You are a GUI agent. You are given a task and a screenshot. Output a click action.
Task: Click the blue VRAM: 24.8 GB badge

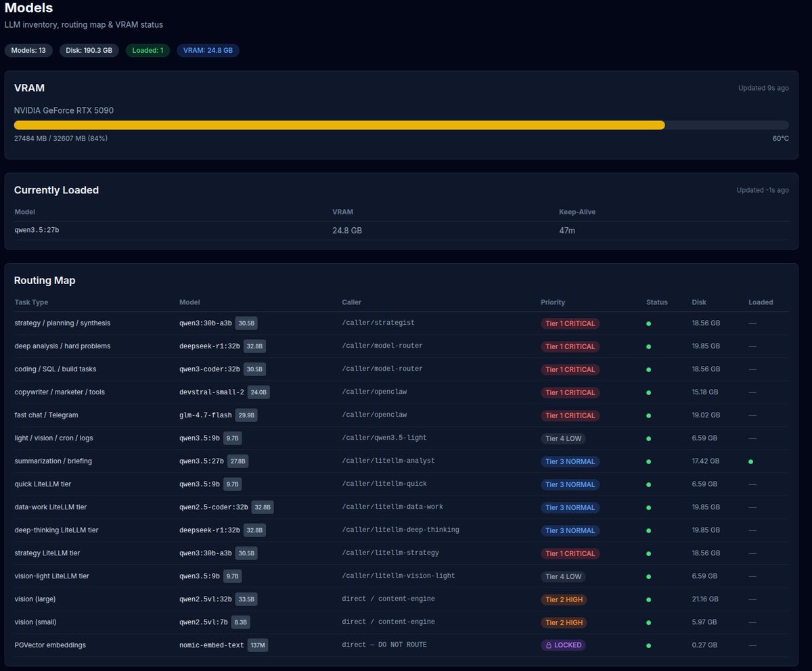tap(208, 50)
